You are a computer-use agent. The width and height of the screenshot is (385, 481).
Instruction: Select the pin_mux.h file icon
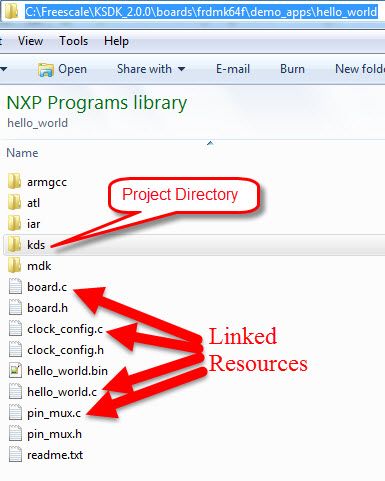tap(15, 434)
